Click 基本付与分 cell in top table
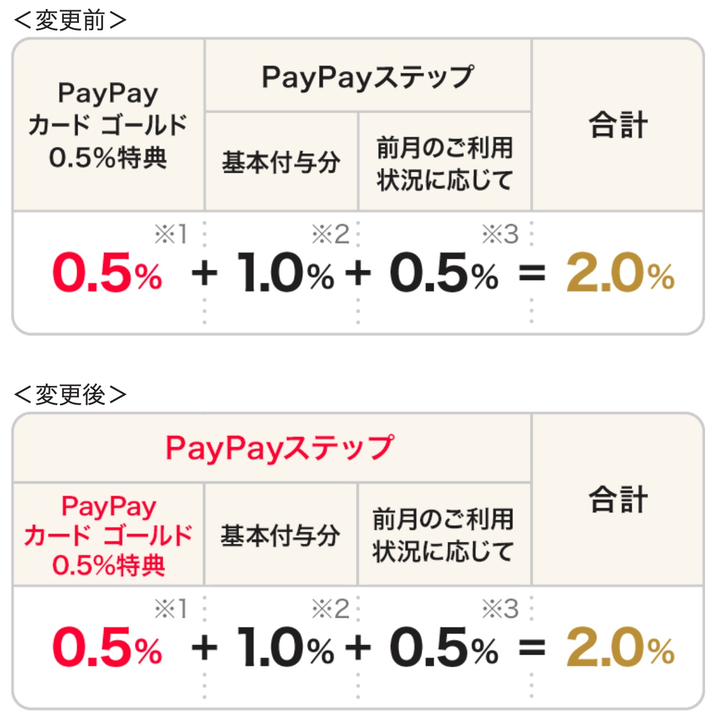The image size is (716, 728). point(281,162)
